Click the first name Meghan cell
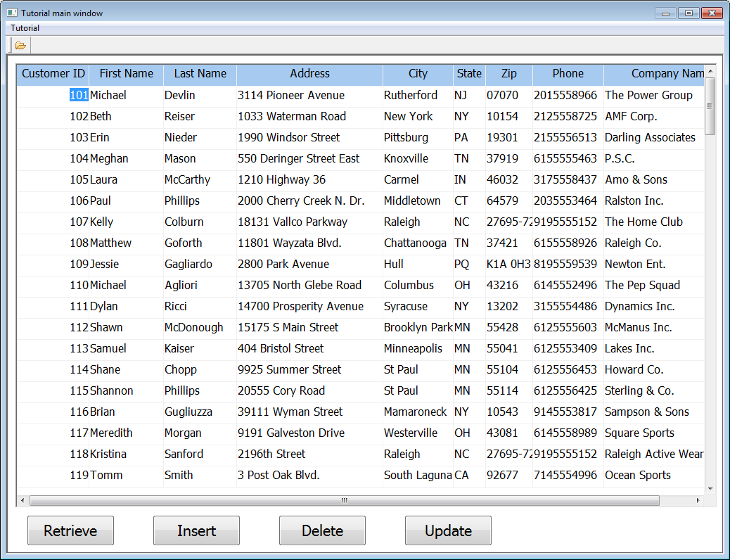The image size is (730, 560). (110, 158)
